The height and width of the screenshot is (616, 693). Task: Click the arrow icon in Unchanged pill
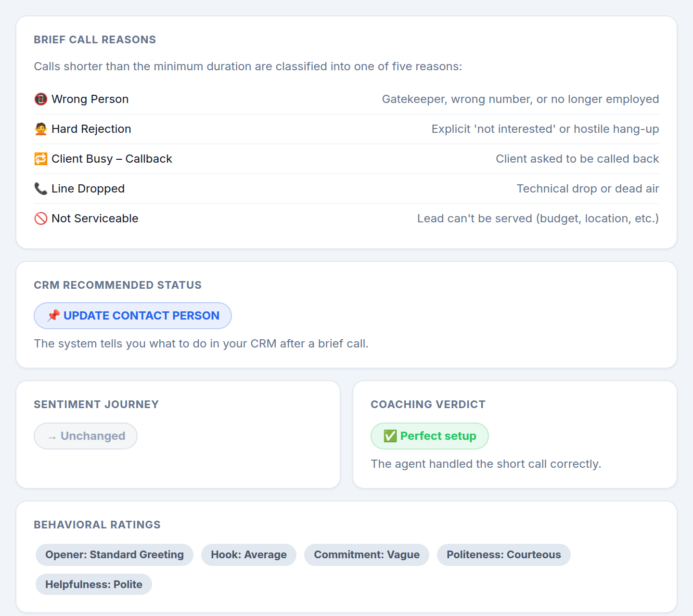click(52, 437)
